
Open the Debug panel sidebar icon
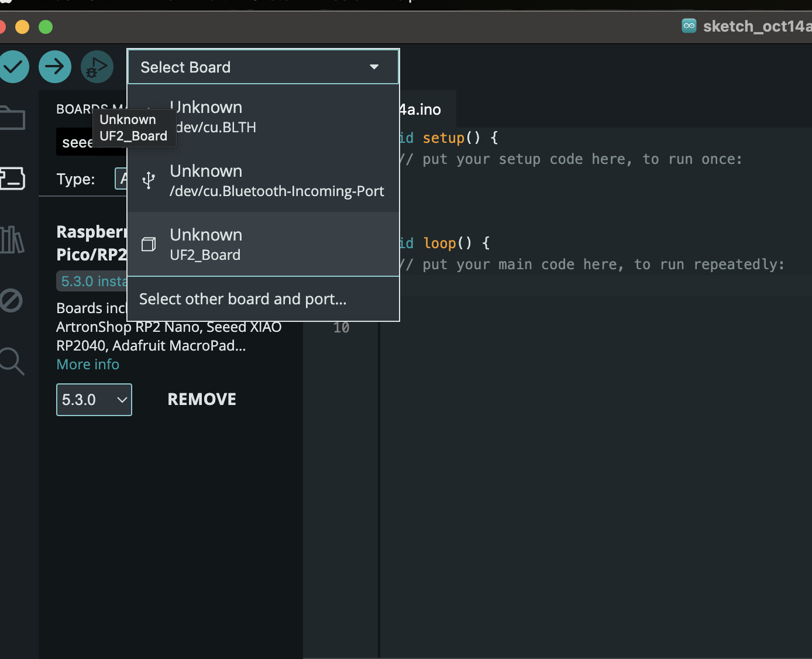(x=11, y=300)
